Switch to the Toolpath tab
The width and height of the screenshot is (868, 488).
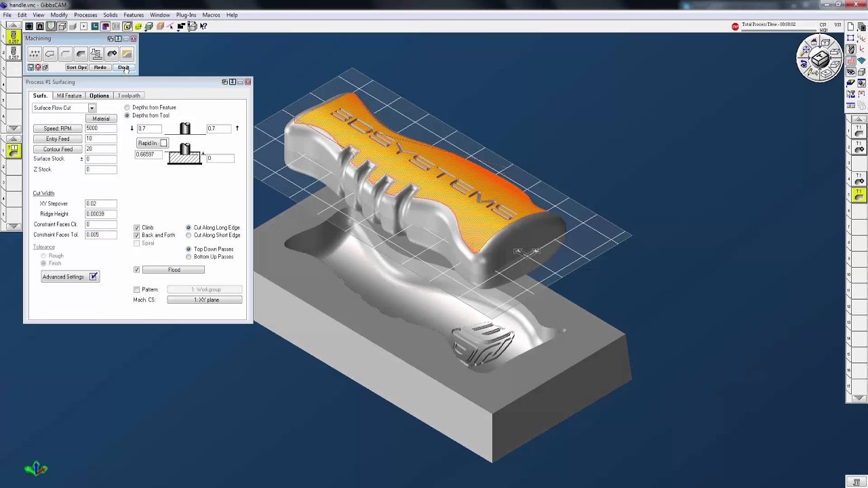(129, 96)
